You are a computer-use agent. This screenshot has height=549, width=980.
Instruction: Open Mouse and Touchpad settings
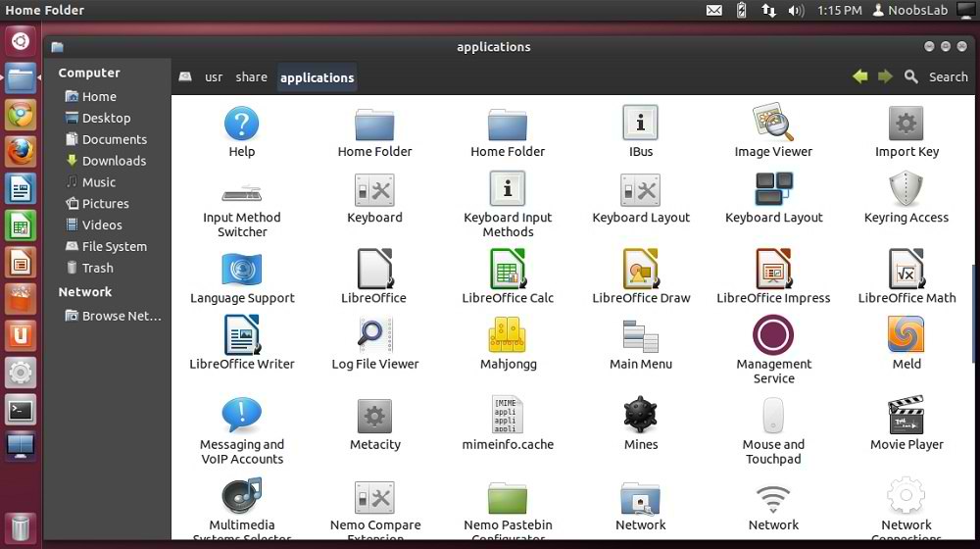click(x=773, y=415)
